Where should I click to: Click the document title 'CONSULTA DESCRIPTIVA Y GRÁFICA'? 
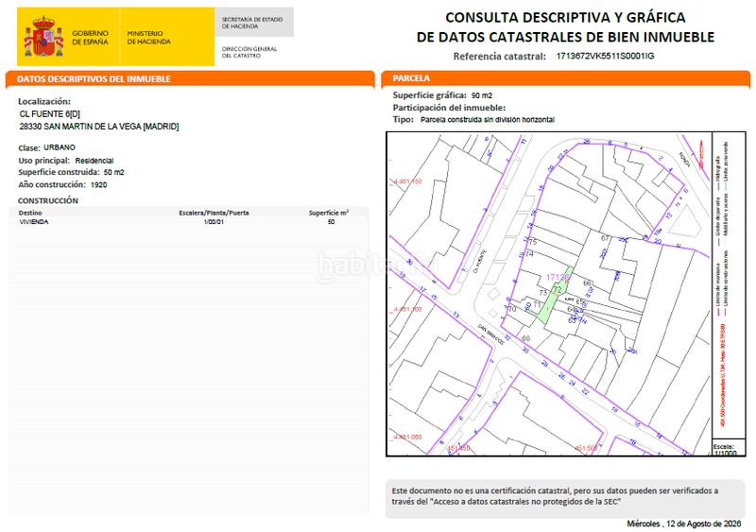click(565, 17)
